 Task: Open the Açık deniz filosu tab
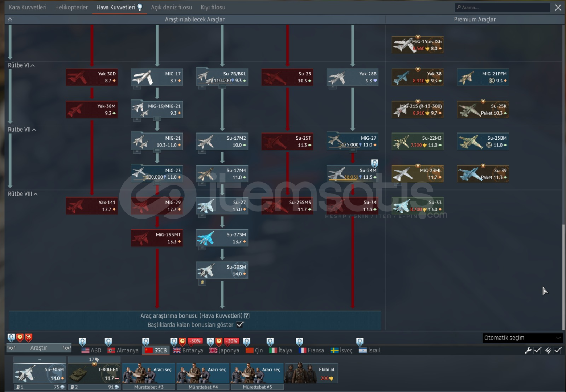(x=172, y=7)
